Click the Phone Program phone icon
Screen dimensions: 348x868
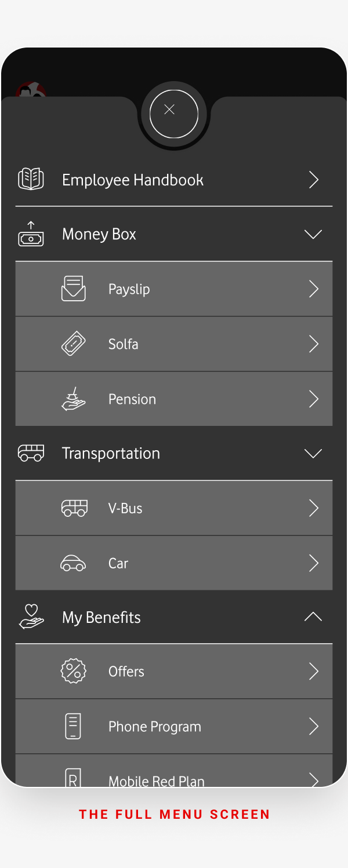[x=73, y=726]
